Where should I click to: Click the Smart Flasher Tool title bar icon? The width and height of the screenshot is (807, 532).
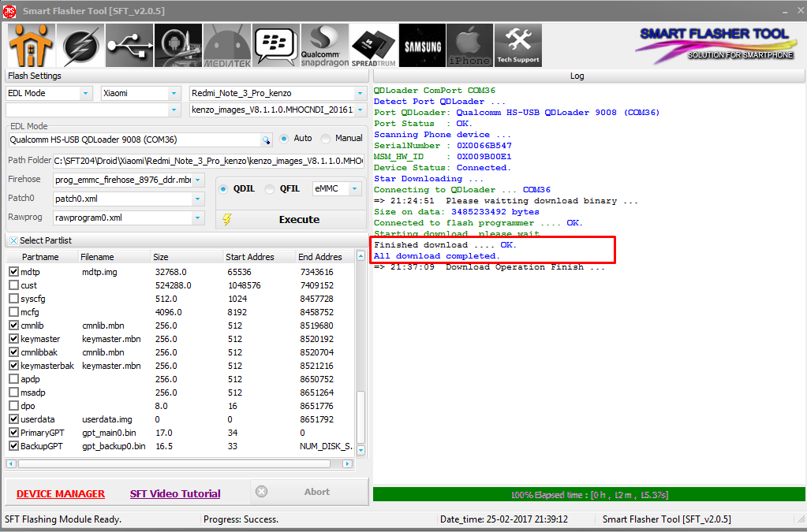click(x=9, y=11)
